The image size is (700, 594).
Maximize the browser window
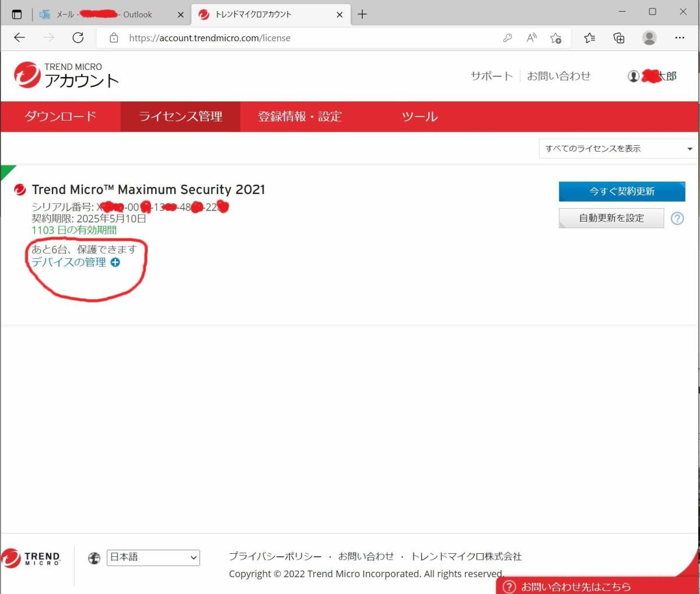point(652,12)
